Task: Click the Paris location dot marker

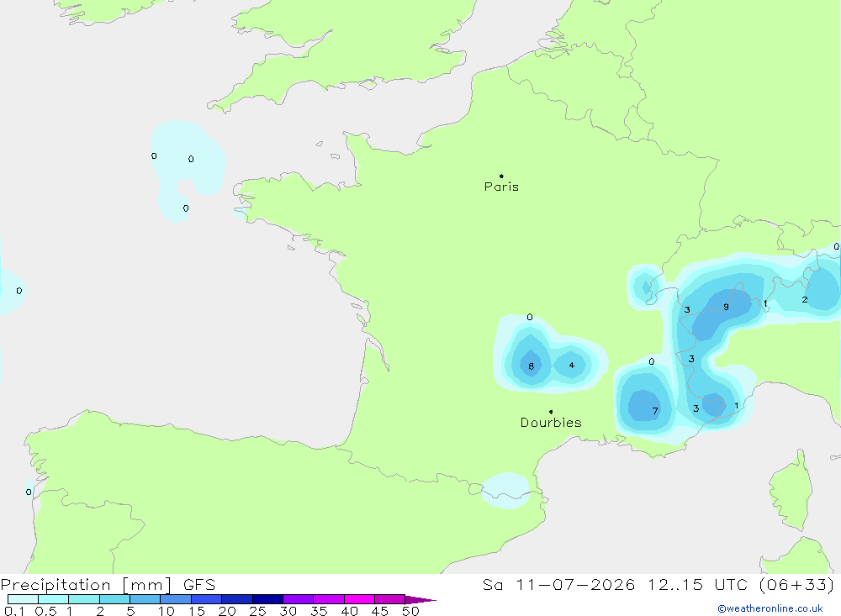Action: pos(501,176)
